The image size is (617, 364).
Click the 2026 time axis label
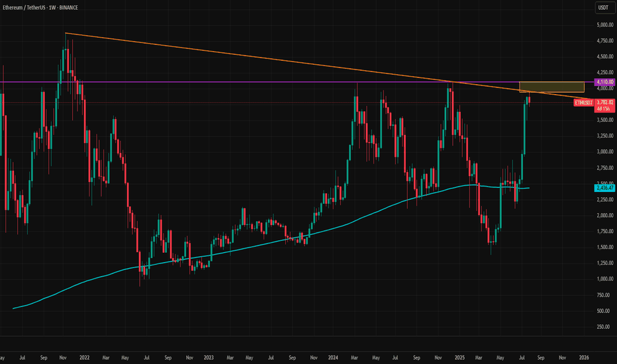pos(584,357)
